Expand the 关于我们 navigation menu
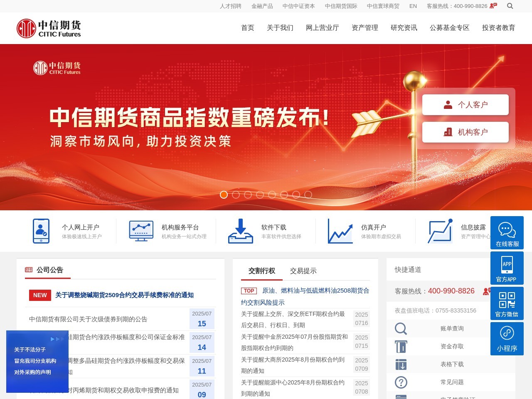 click(280, 28)
